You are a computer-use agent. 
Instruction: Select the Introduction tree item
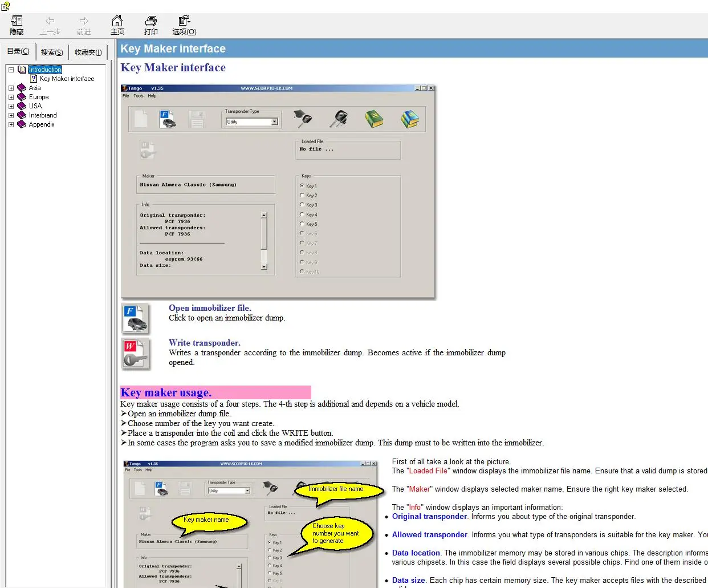(45, 70)
